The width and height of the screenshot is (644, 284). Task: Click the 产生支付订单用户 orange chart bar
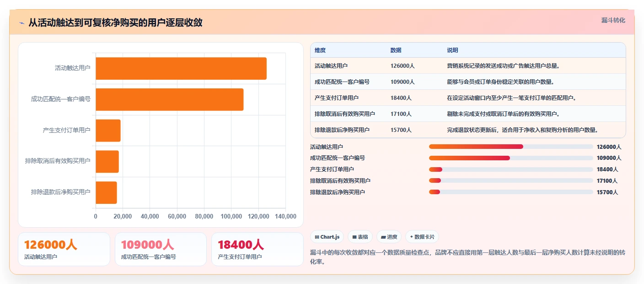[108, 131]
